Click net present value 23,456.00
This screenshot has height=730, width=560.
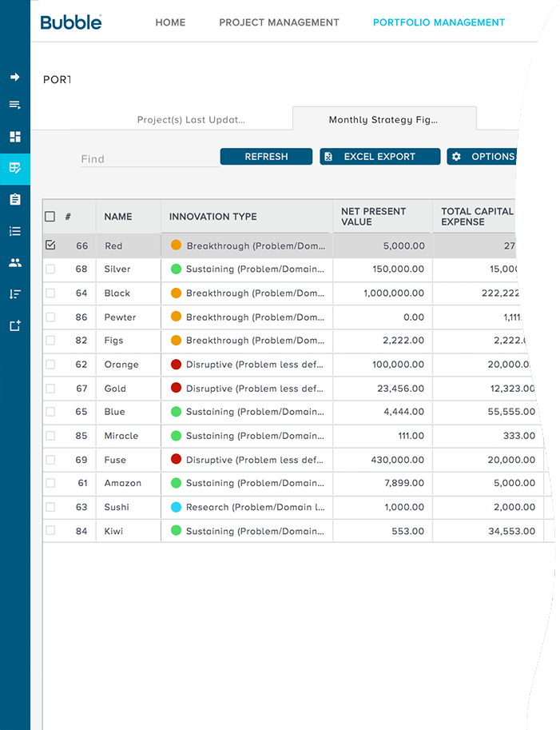[400, 389]
